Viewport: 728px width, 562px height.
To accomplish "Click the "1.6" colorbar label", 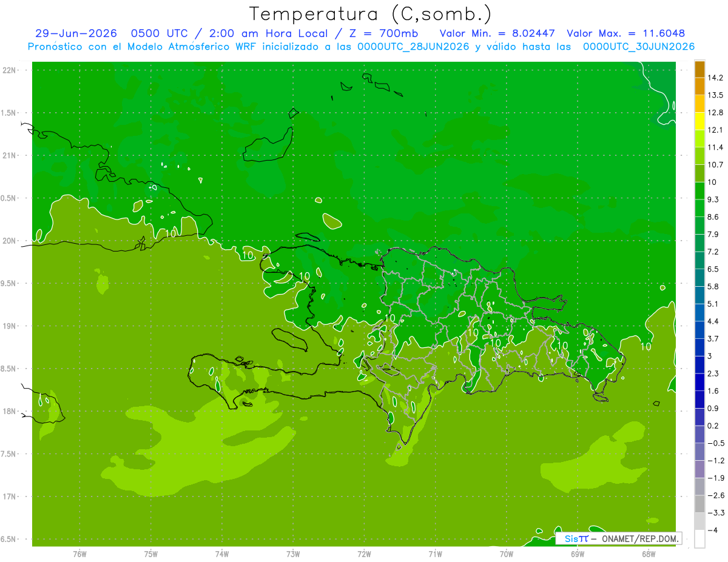I will [713, 391].
